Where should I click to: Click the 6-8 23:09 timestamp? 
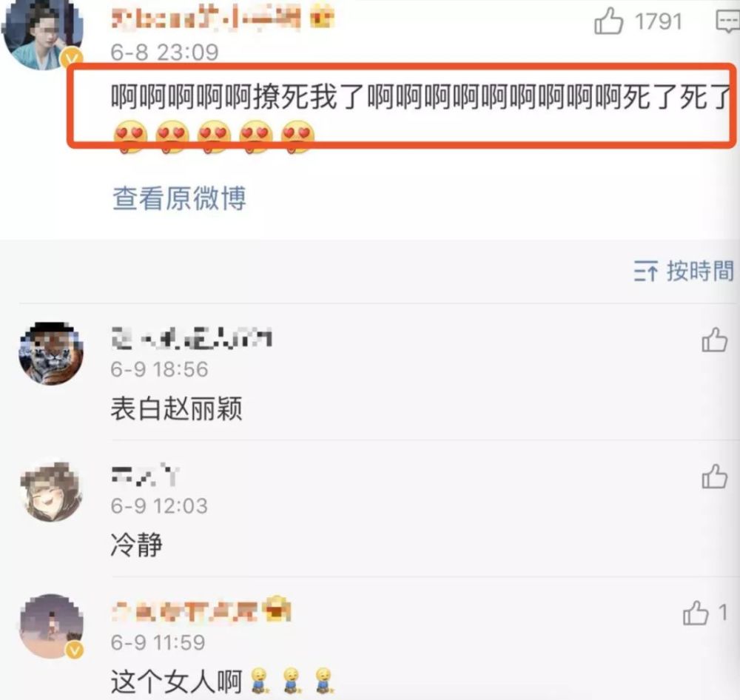tap(164, 52)
